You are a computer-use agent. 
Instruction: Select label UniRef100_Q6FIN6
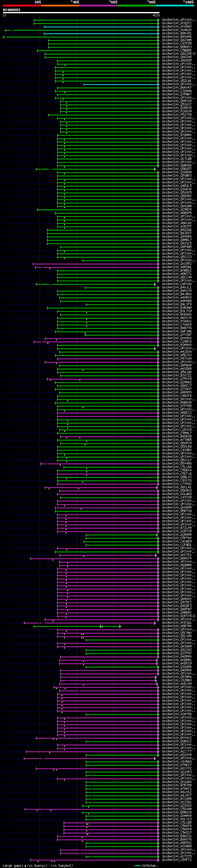[x=177, y=332]
